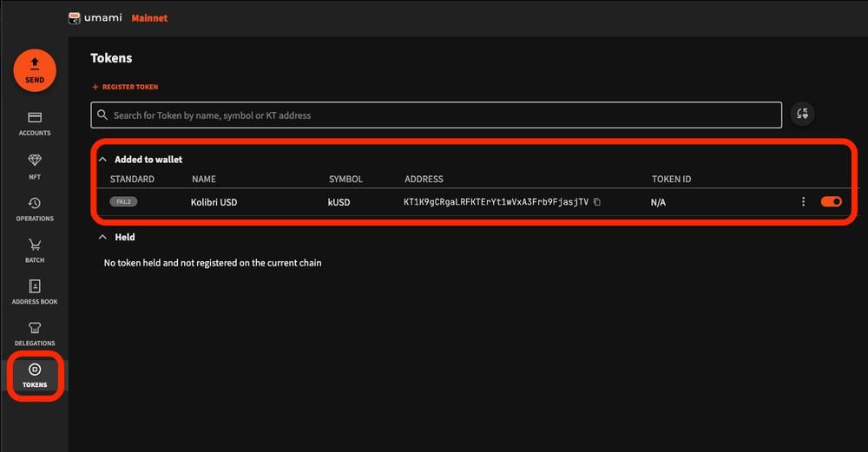Click the SYMBOL column header
This screenshot has height=452, width=868.
pyautogui.click(x=345, y=180)
